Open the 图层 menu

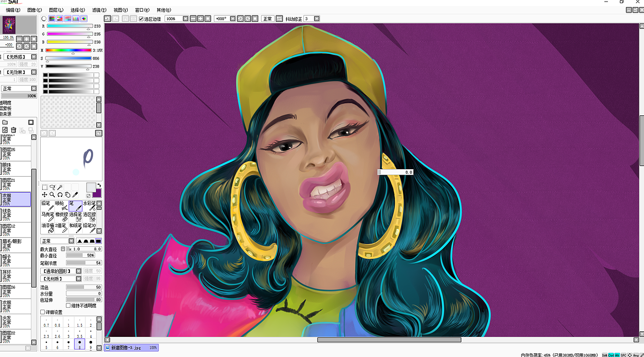(x=56, y=10)
